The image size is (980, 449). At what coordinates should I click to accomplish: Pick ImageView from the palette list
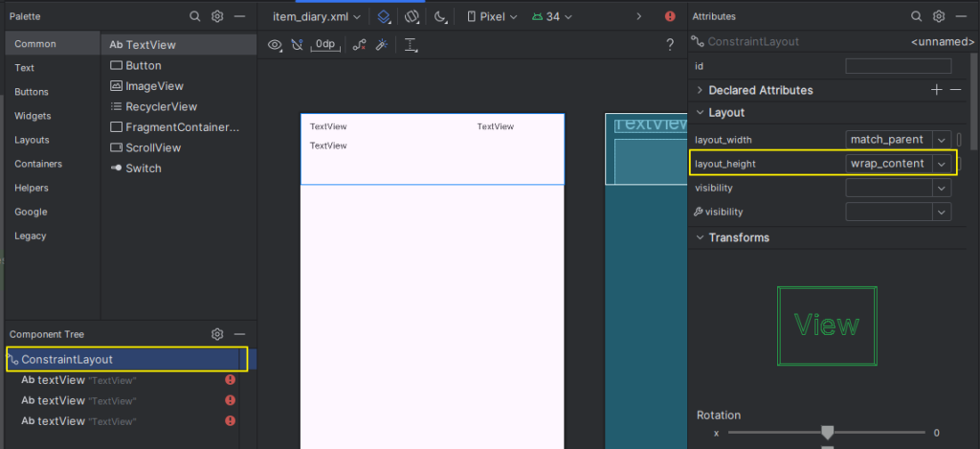pos(179,86)
